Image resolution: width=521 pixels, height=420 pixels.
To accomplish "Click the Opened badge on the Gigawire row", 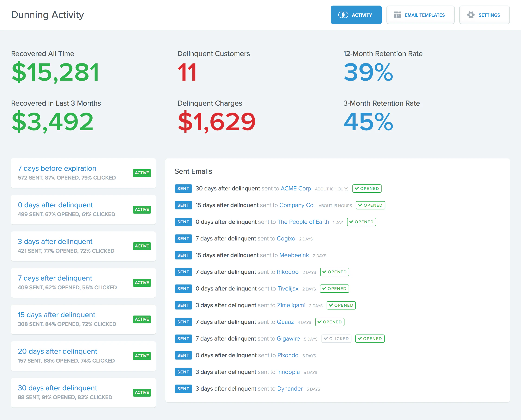I will pos(370,338).
